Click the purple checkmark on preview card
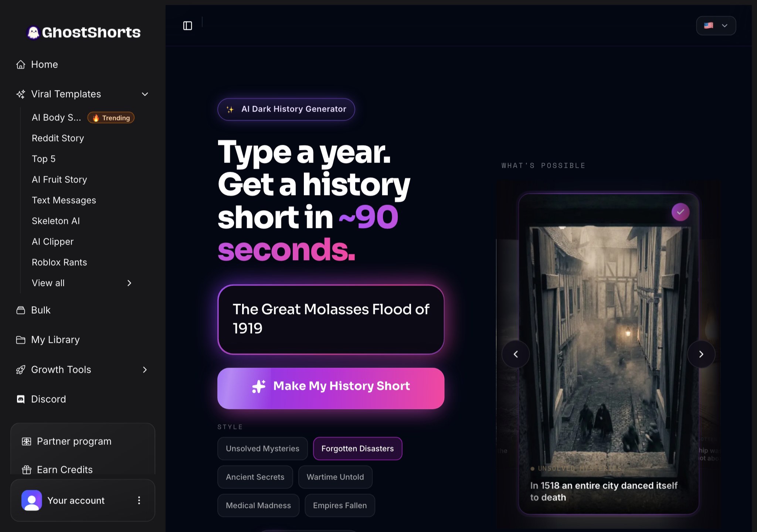The height and width of the screenshot is (532, 757). tap(680, 212)
